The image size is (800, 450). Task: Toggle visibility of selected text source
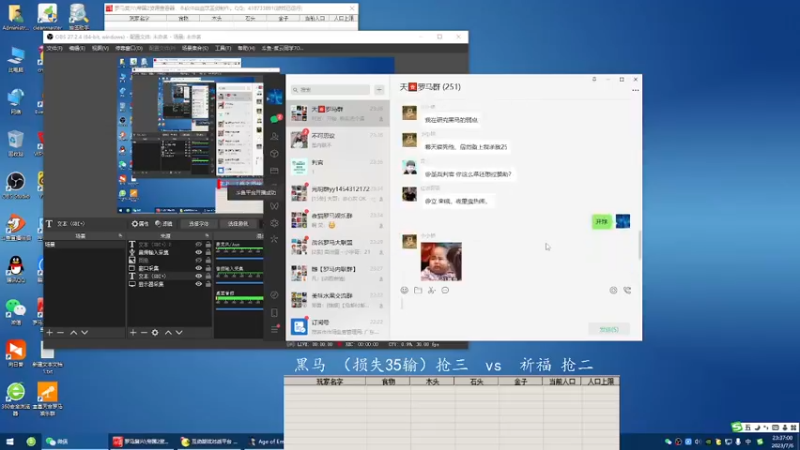(198, 276)
